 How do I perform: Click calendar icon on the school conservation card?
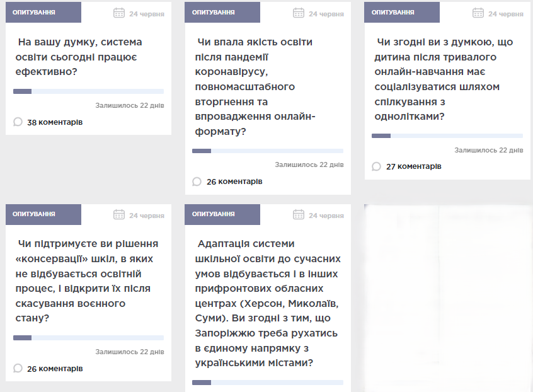pyautogui.click(x=119, y=214)
